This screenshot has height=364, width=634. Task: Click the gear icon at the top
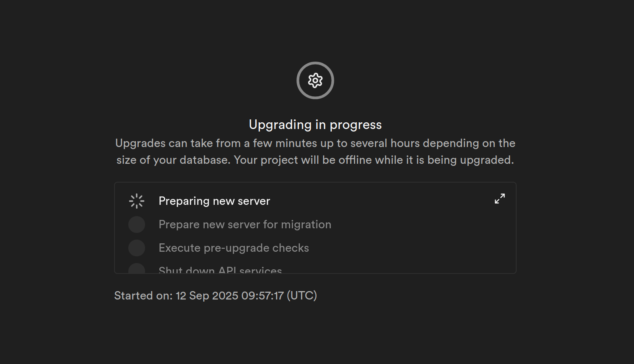(x=315, y=80)
